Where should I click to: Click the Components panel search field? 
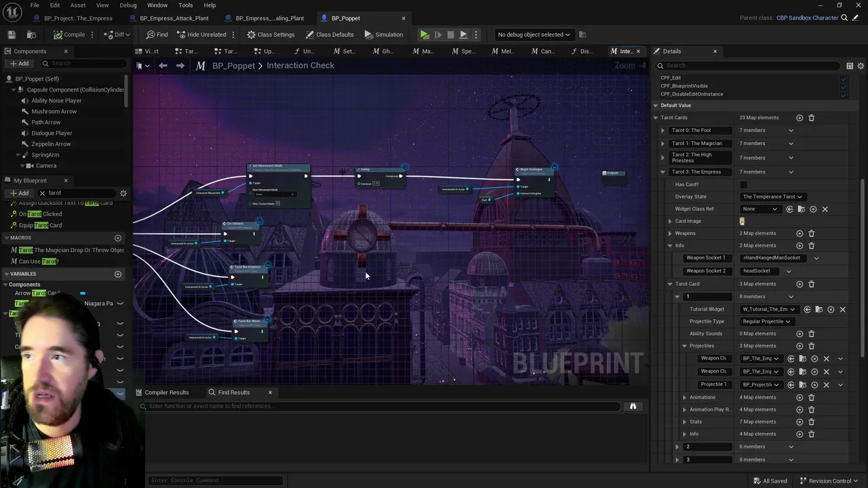84,64
